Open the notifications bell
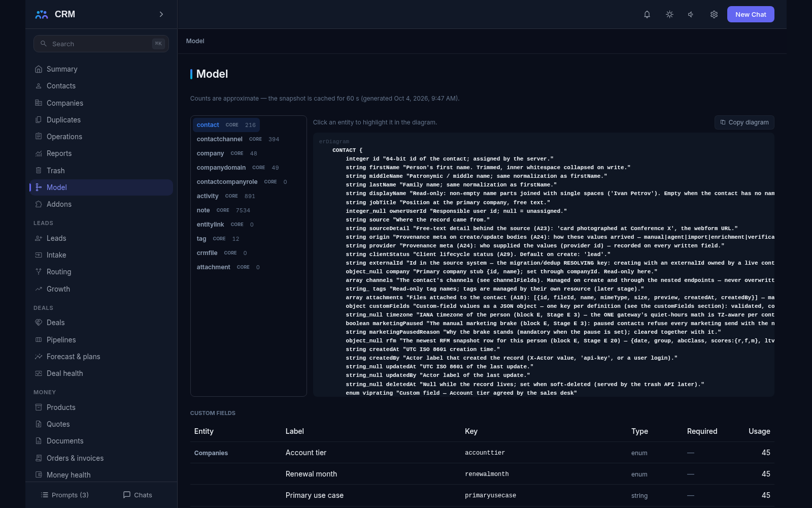Image resolution: width=812 pixels, height=508 pixels. [x=647, y=14]
